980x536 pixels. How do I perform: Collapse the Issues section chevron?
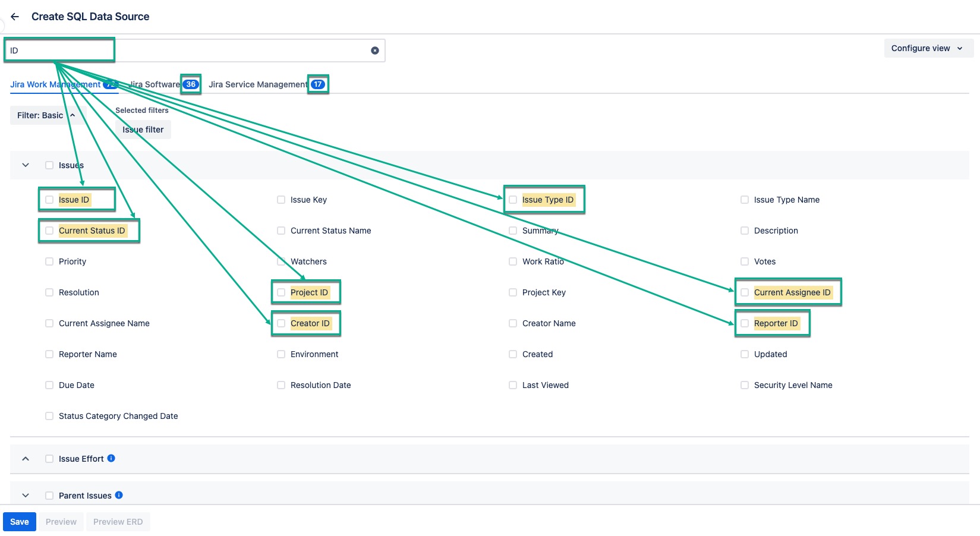click(26, 165)
